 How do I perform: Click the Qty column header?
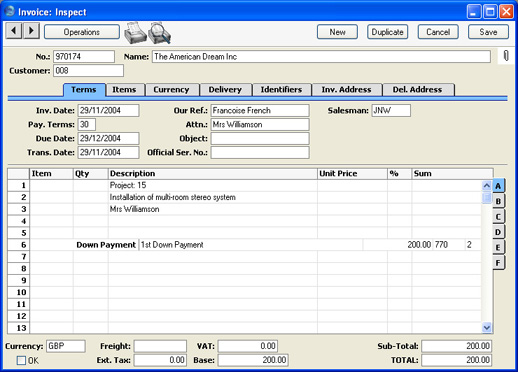91,174
